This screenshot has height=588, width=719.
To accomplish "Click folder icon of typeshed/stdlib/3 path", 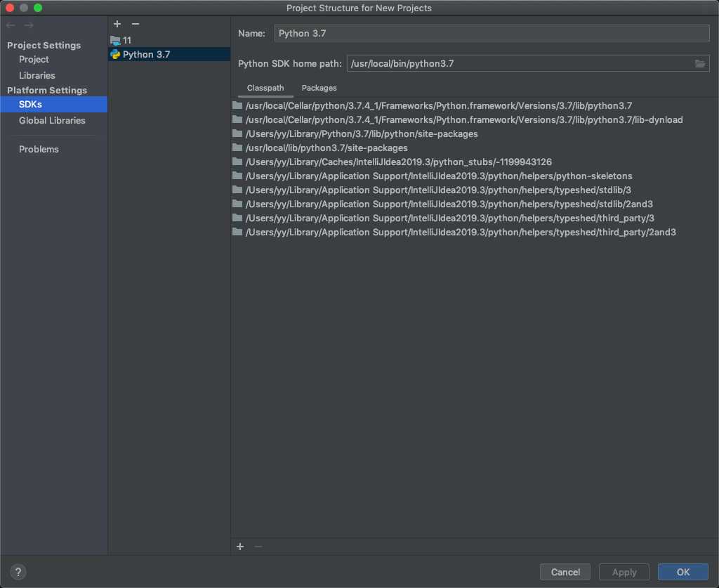I will (237, 190).
